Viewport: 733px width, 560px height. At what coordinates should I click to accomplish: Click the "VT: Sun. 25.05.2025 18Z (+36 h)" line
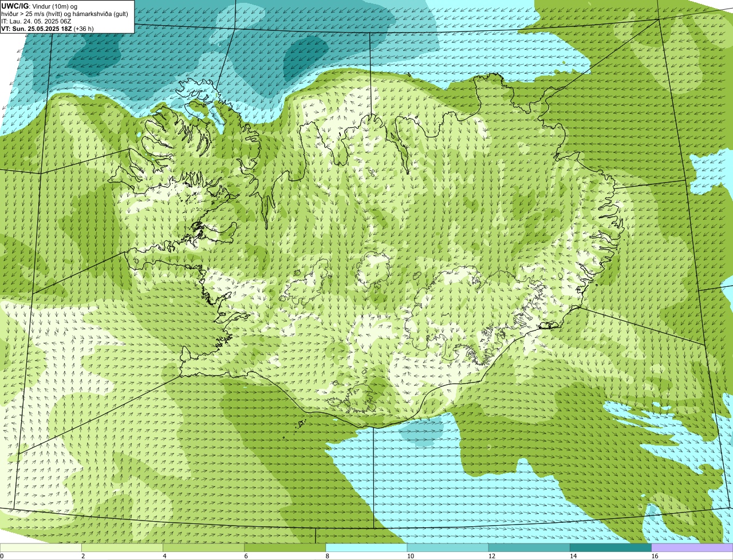[48, 29]
